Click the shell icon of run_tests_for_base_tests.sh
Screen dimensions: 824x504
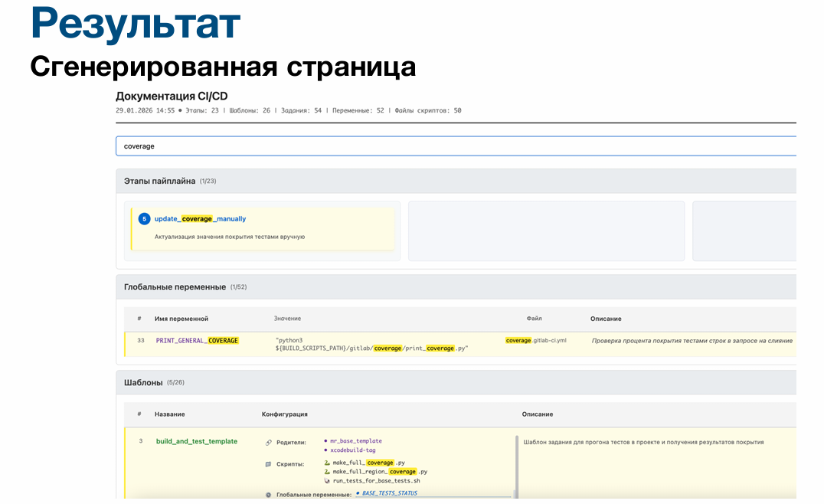coord(327,481)
